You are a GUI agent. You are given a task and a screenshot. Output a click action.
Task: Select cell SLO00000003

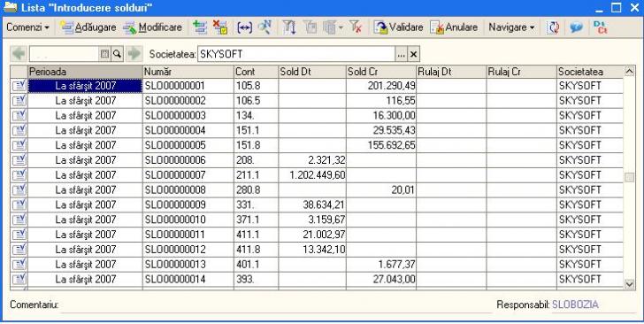point(188,116)
